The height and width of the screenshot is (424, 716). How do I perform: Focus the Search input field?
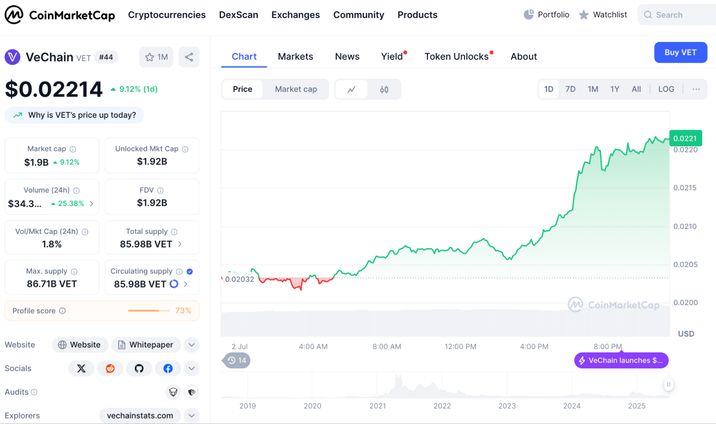(x=677, y=15)
